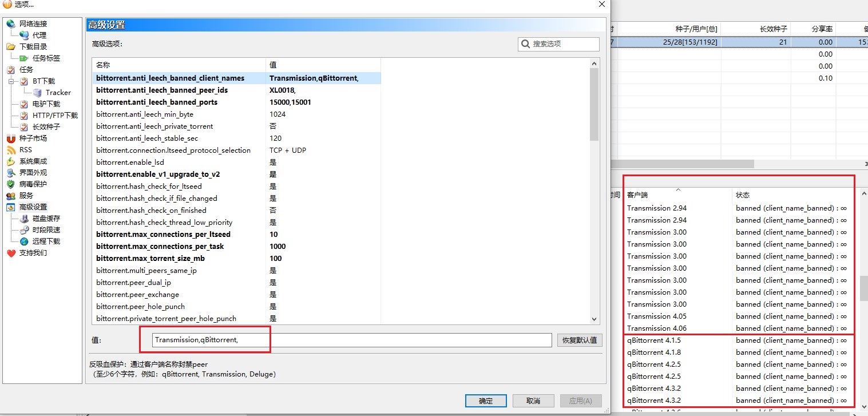Open the HTTP/FTP下载 icon
This screenshot has width=868, height=416.
point(23,115)
